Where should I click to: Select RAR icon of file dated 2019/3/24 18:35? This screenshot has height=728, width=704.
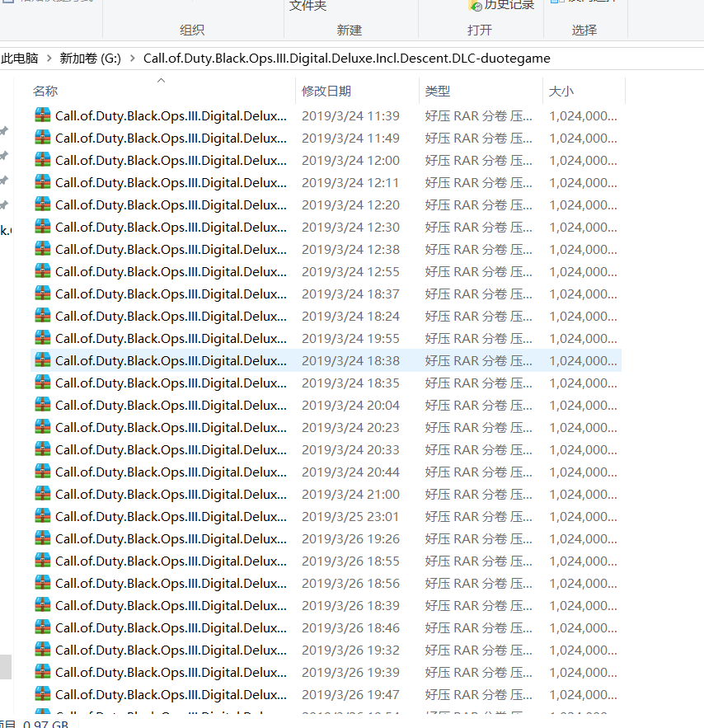tap(43, 383)
